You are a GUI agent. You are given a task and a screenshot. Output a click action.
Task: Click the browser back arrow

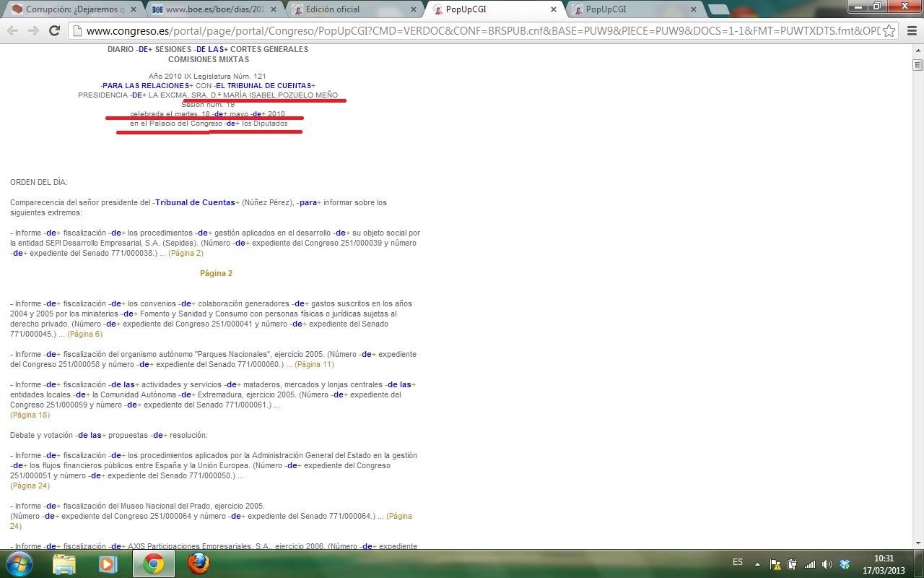pyautogui.click(x=13, y=30)
